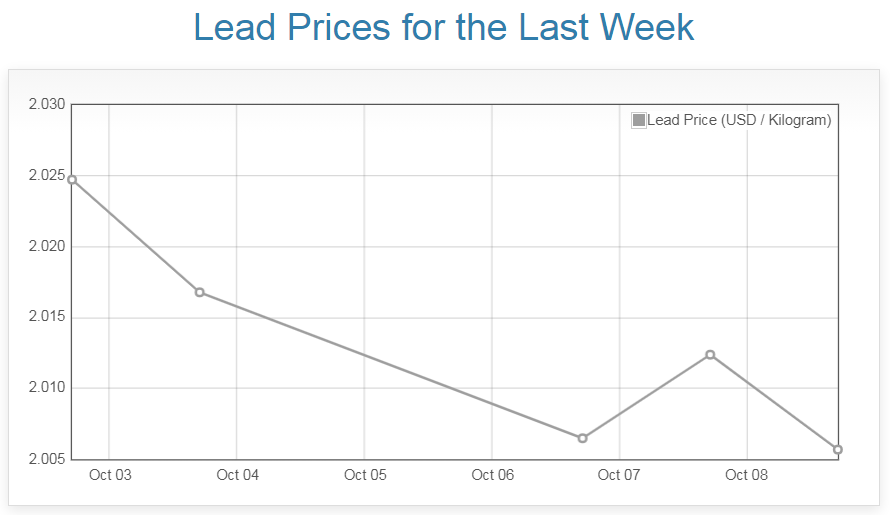
Task: Click the Oct 04 x-axis label
Action: 238,475
